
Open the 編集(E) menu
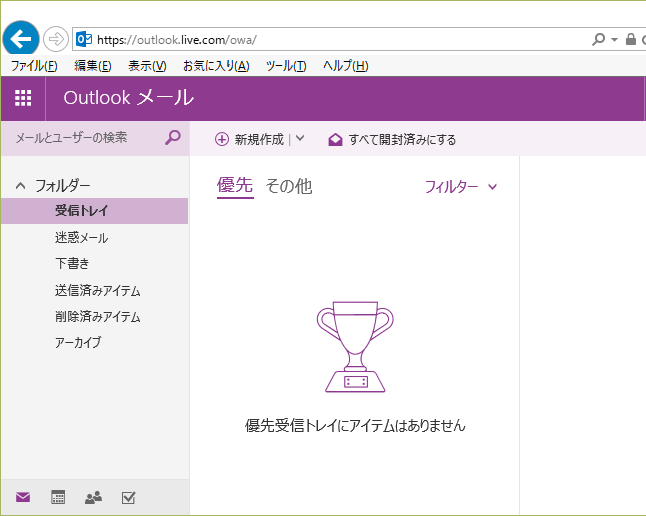(93, 66)
